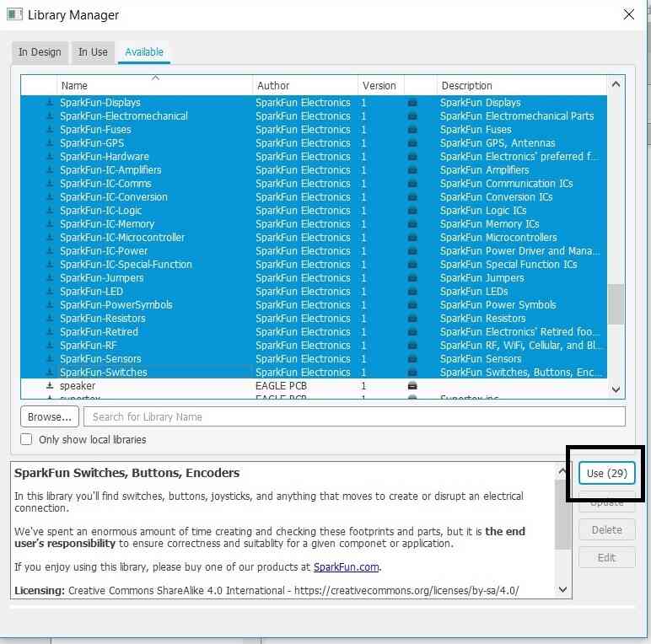Click the package icon in SparkFun-IC-Microcontroller row
The height and width of the screenshot is (644, 651).
[412, 238]
